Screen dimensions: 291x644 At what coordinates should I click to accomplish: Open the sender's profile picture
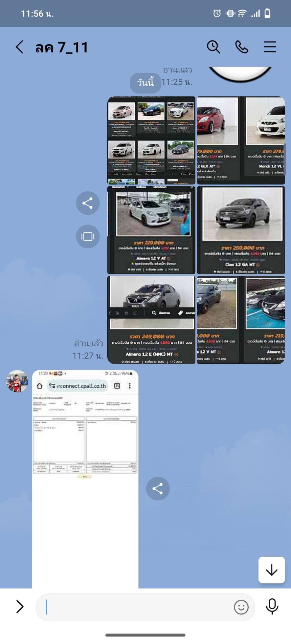17,381
